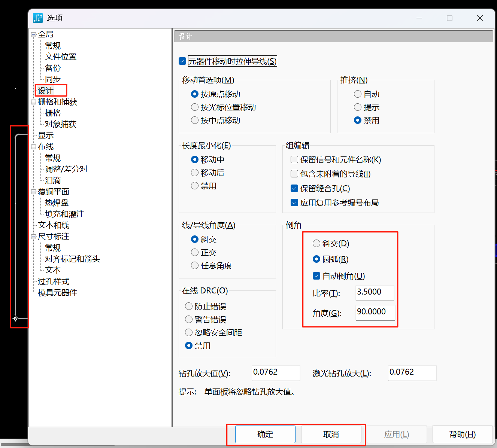Enable 保留信号和元件名称 option

point(294,159)
